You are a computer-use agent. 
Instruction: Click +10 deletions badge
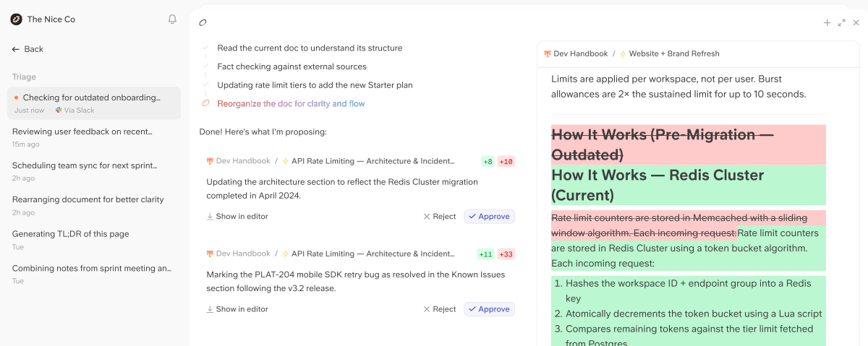[506, 161]
